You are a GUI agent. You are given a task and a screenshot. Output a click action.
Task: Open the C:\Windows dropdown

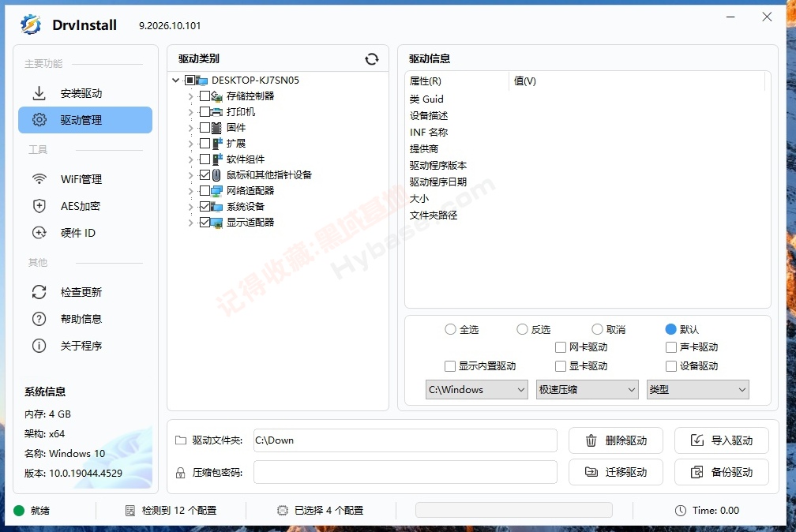477,390
